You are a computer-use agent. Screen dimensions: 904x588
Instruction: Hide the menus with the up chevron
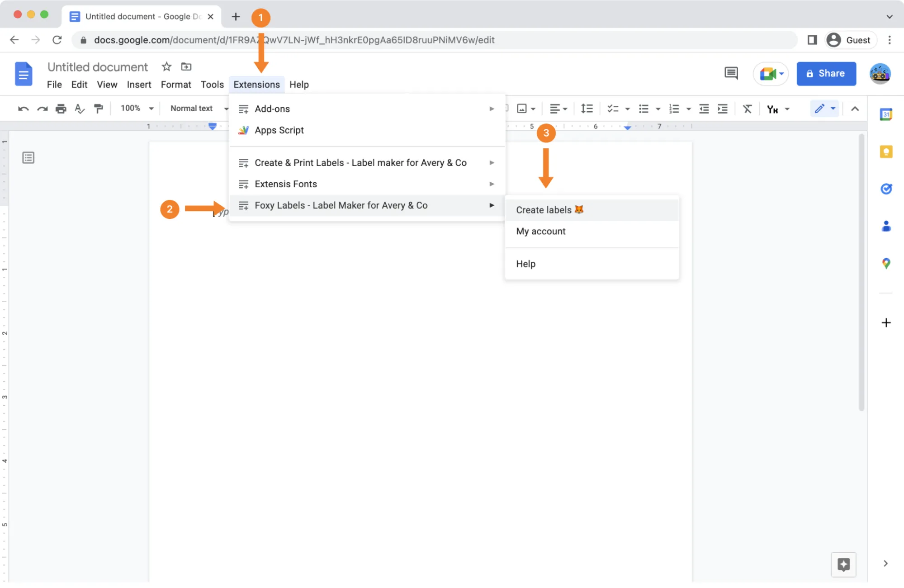pyautogui.click(x=855, y=109)
